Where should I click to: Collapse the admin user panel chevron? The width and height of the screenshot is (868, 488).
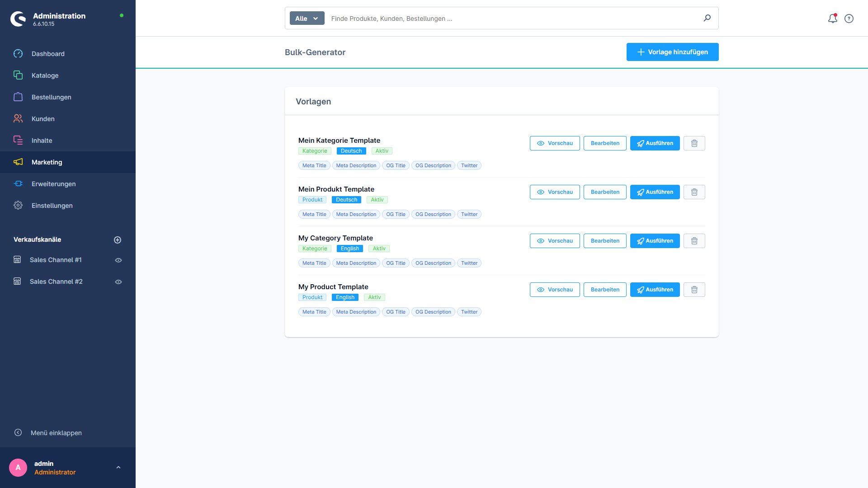(x=118, y=467)
